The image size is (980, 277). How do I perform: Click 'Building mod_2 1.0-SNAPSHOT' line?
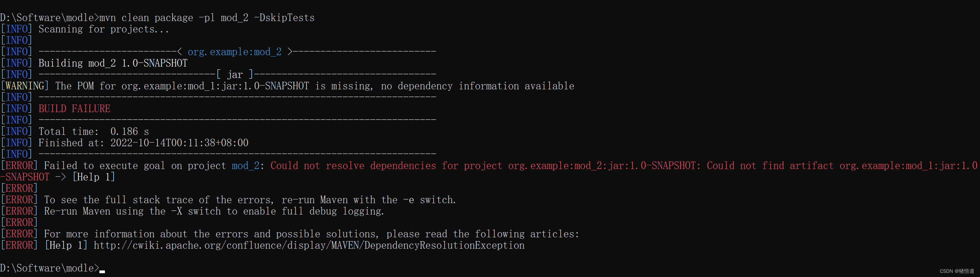click(x=113, y=63)
